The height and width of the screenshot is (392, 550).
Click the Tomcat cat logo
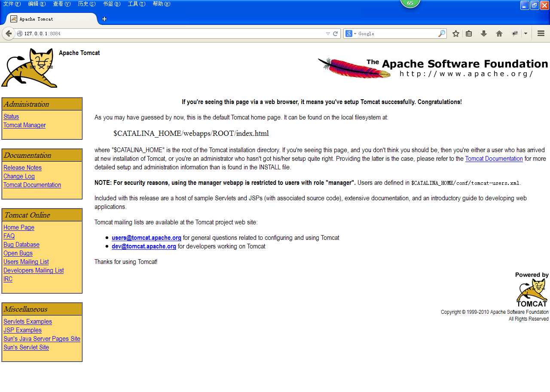(28, 67)
